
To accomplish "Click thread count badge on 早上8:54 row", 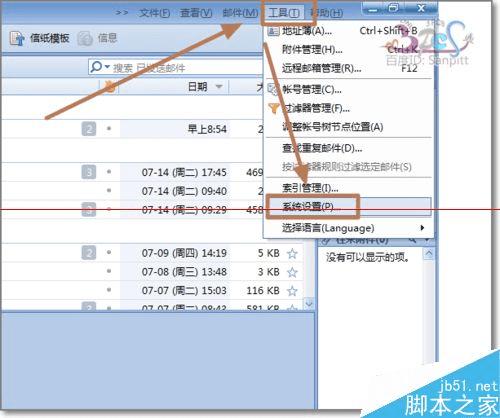I will click(89, 129).
